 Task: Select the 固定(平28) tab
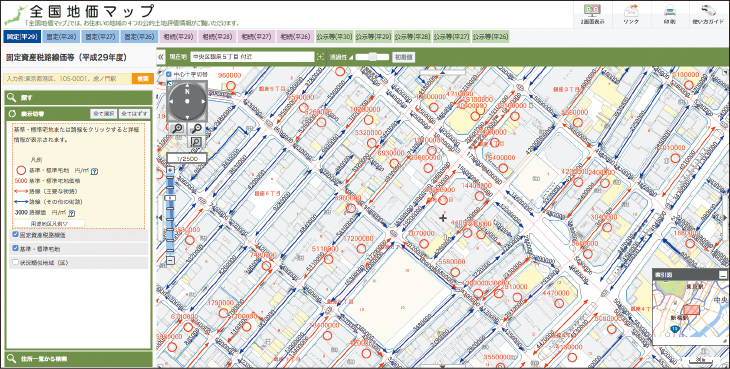(x=61, y=37)
